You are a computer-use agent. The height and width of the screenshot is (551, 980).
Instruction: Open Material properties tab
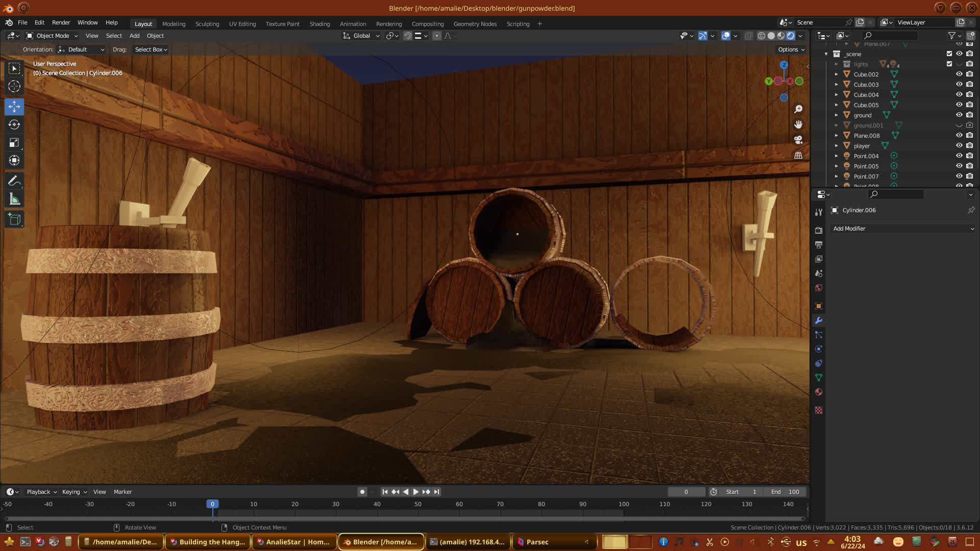point(819,392)
